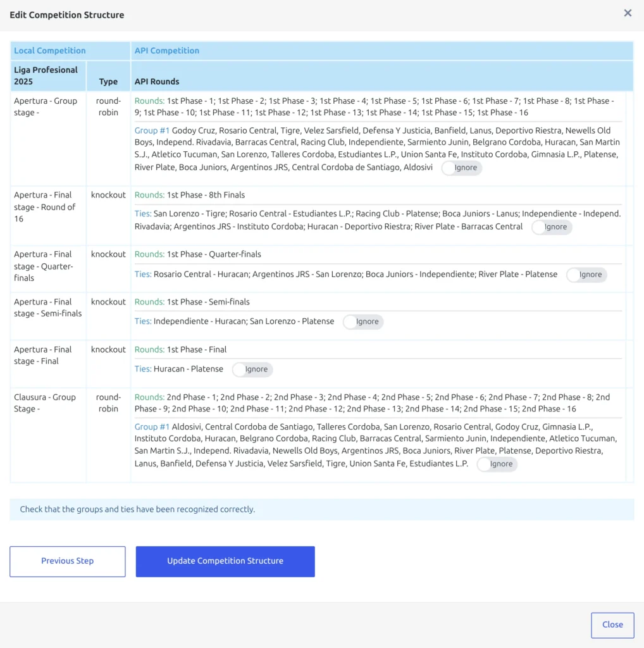Click round-robin type of Apertura Group stage
The image size is (644, 648).
click(x=108, y=106)
